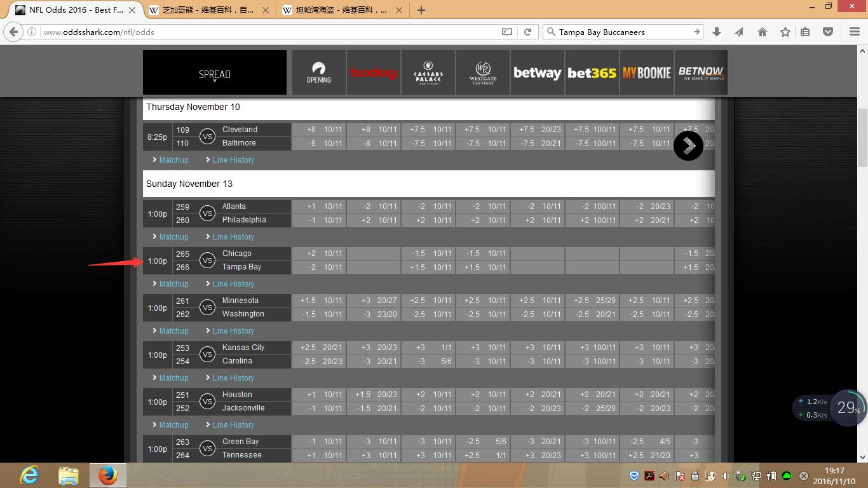Reload the page with the refresh icon

pyautogui.click(x=527, y=32)
